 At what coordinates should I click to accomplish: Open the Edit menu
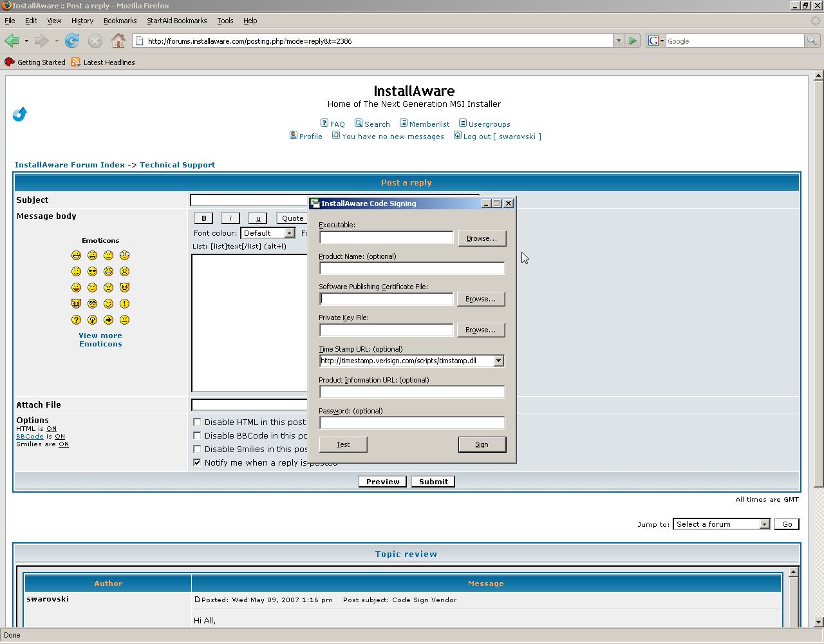pos(31,21)
